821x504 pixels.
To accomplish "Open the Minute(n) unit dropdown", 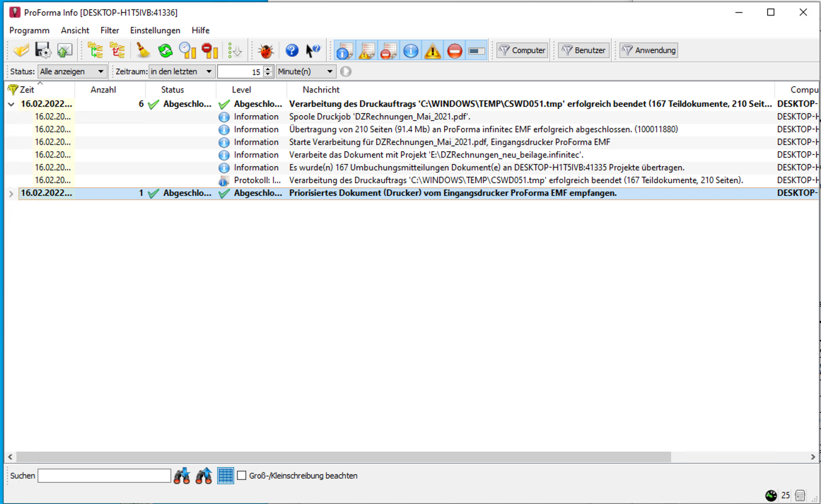I will [305, 71].
